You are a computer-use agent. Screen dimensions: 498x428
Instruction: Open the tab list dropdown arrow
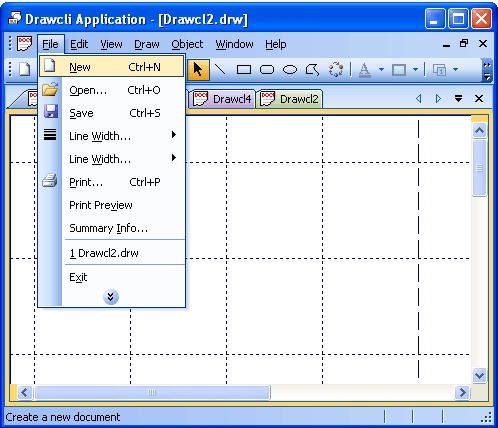tap(458, 98)
